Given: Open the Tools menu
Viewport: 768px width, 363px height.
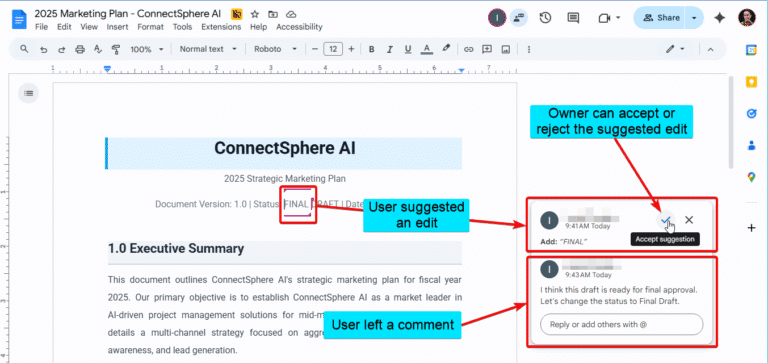Looking at the screenshot, I should point(182,27).
